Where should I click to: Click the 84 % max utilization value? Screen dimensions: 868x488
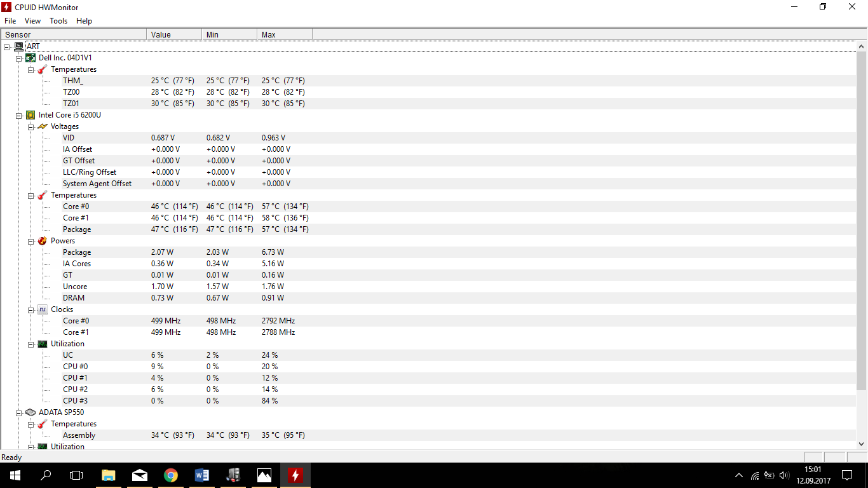269,401
